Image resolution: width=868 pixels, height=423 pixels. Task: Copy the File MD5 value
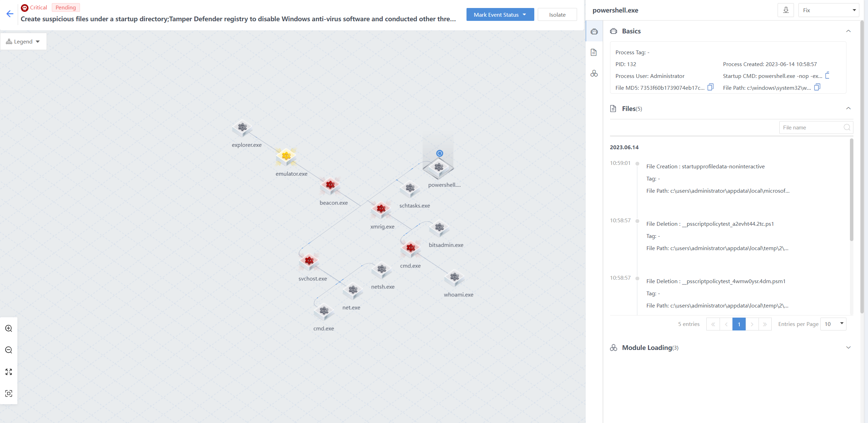click(x=711, y=87)
